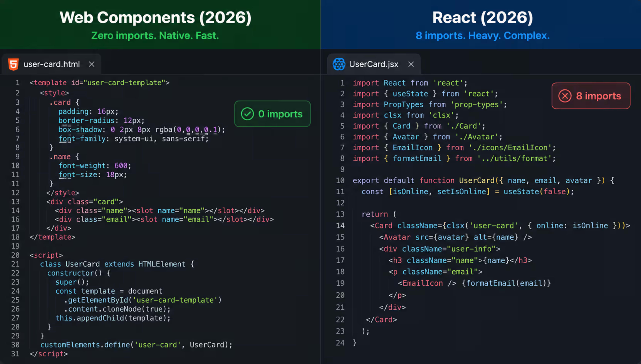Click line number 14 in React editor gutter
Image resolution: width=641 pixels, height=364 pixels.
[340, 225]
